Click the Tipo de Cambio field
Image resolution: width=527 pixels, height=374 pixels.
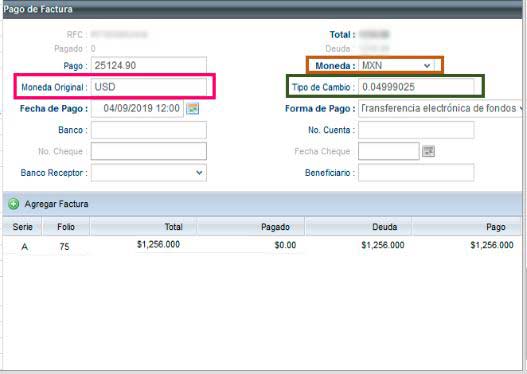[x=416, y=87]
